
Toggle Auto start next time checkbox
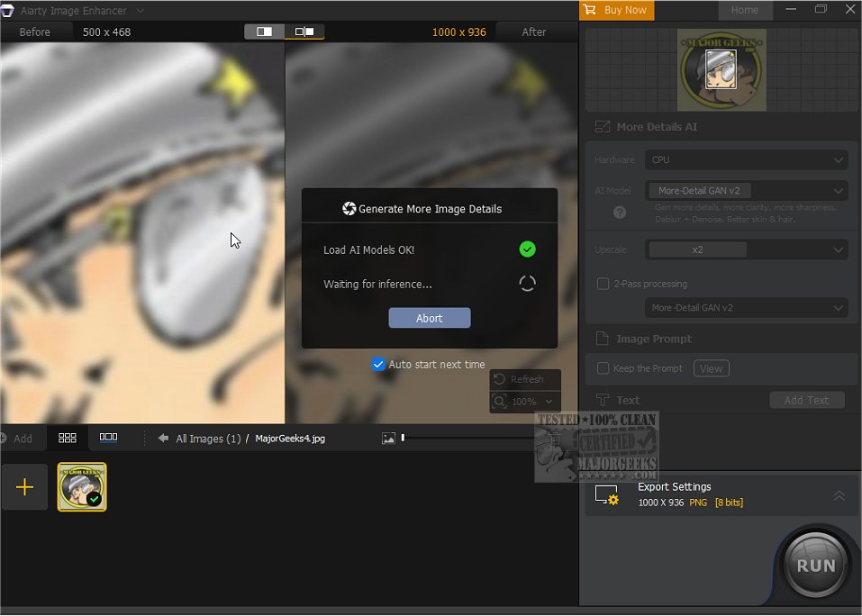click(x=378, y=364)
